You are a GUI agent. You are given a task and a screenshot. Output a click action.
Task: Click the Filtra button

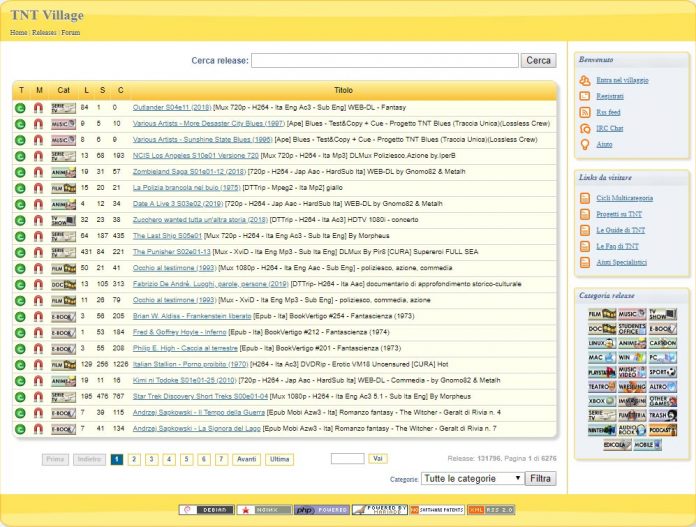540,479
